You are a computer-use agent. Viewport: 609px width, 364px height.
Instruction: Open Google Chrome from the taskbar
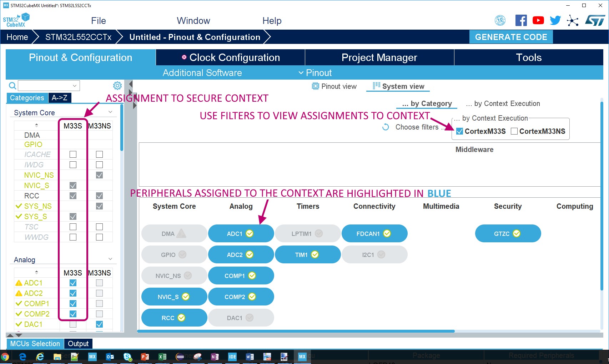click(x=5, y=357)
